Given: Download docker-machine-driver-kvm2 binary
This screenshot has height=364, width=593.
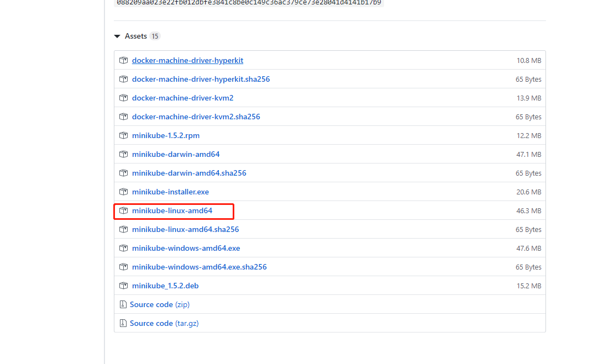Looking at the screenshot, I should [x=182, y=98].
